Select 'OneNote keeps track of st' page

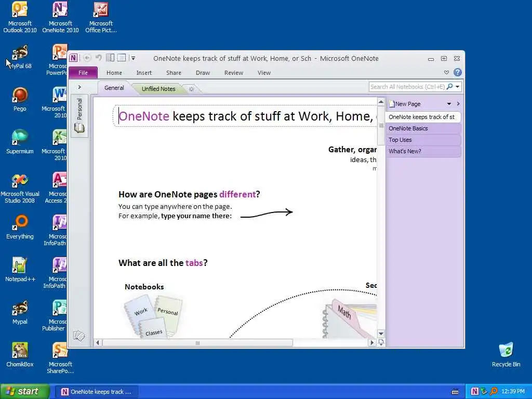click(x=423, y=117)
